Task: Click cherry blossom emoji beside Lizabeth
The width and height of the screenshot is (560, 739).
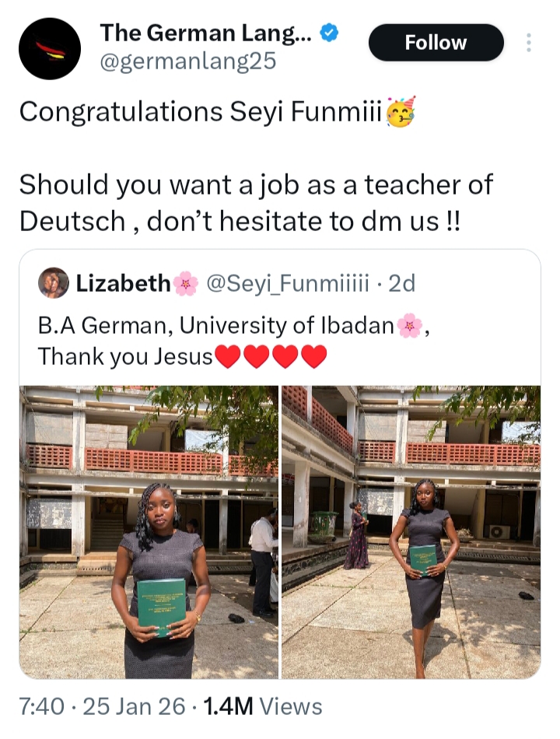Action: [x=186, y=284]
